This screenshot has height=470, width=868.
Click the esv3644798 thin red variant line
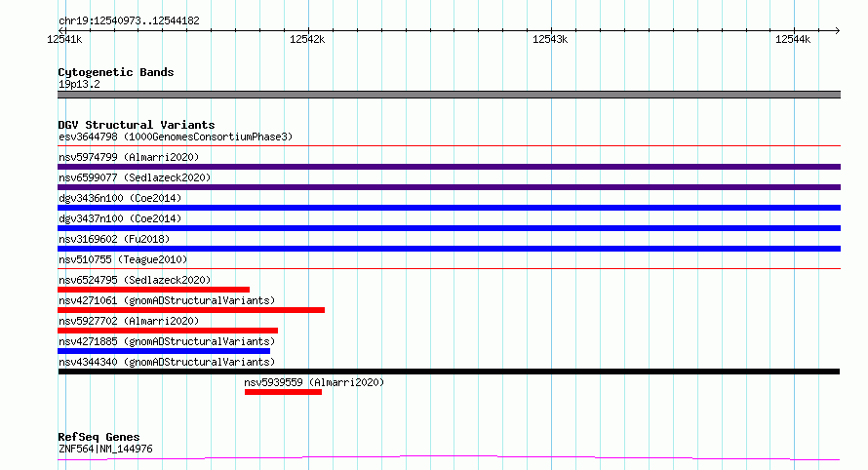[449, 146]
